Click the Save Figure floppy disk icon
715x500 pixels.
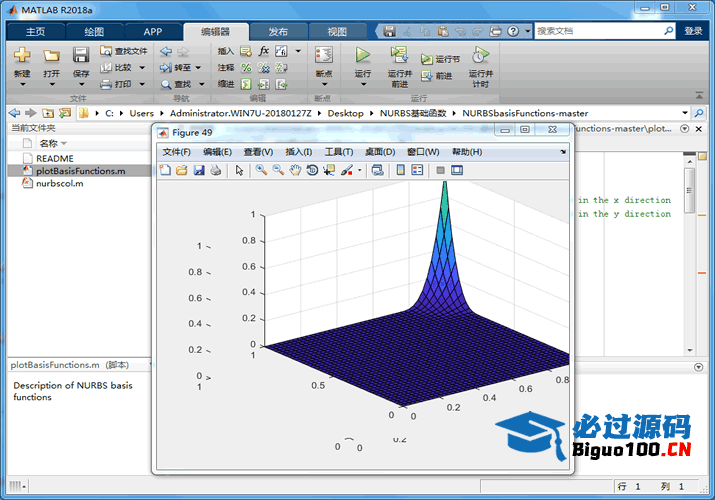198,170
